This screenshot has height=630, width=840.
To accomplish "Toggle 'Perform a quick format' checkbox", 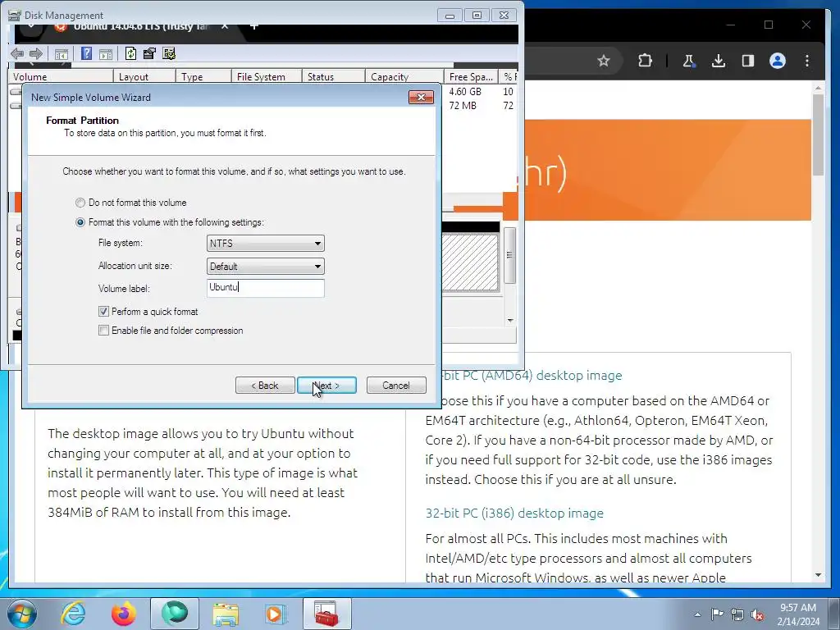I will [x=104, y=311].
